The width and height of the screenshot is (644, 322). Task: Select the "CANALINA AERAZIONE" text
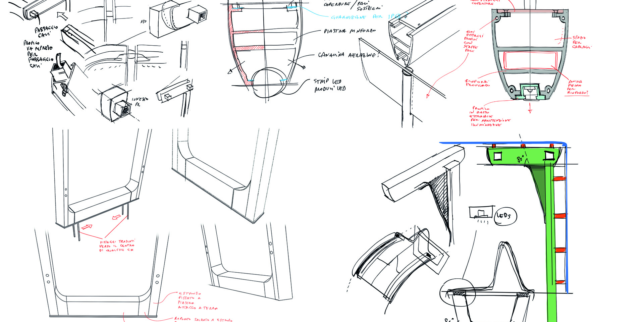tap(348, 55)
